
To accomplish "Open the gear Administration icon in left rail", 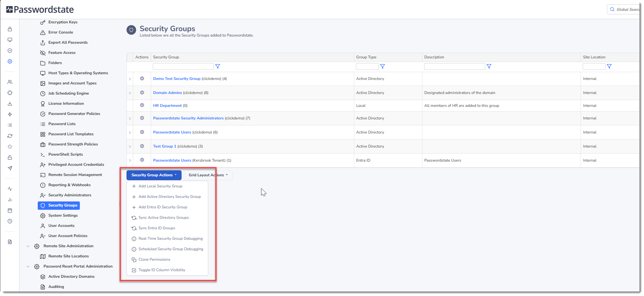I will click(10, 61).
